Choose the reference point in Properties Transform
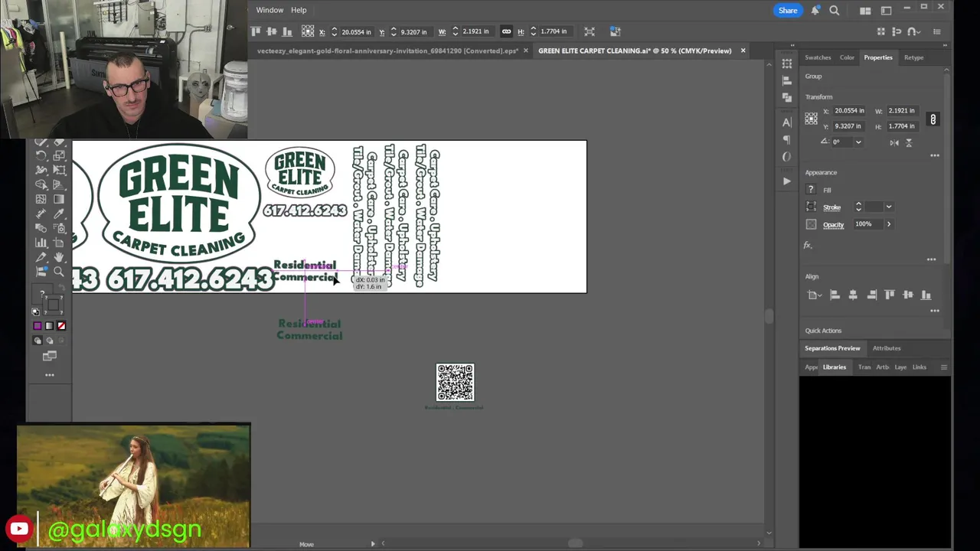The height and width of the screenshot is (551, 980). coord(811,119)
